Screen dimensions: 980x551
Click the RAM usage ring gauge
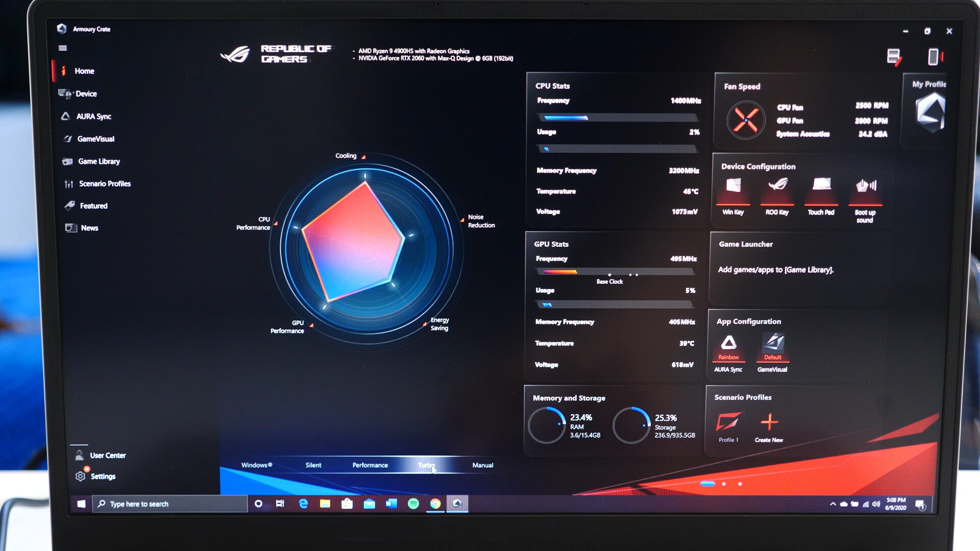coord(547,425)
